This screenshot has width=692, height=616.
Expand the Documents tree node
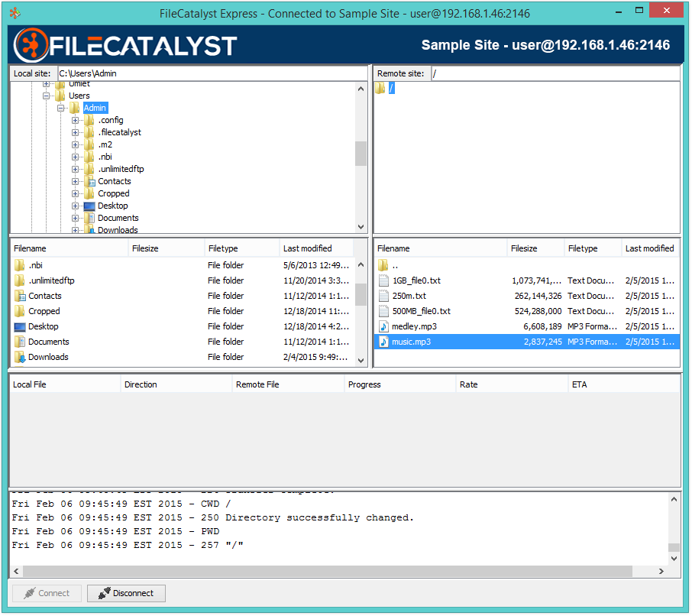click(75, 218)
